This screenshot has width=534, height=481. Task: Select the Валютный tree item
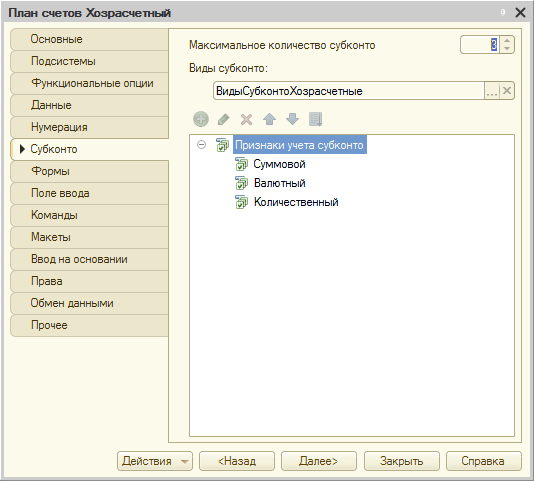tap(280, 183)
